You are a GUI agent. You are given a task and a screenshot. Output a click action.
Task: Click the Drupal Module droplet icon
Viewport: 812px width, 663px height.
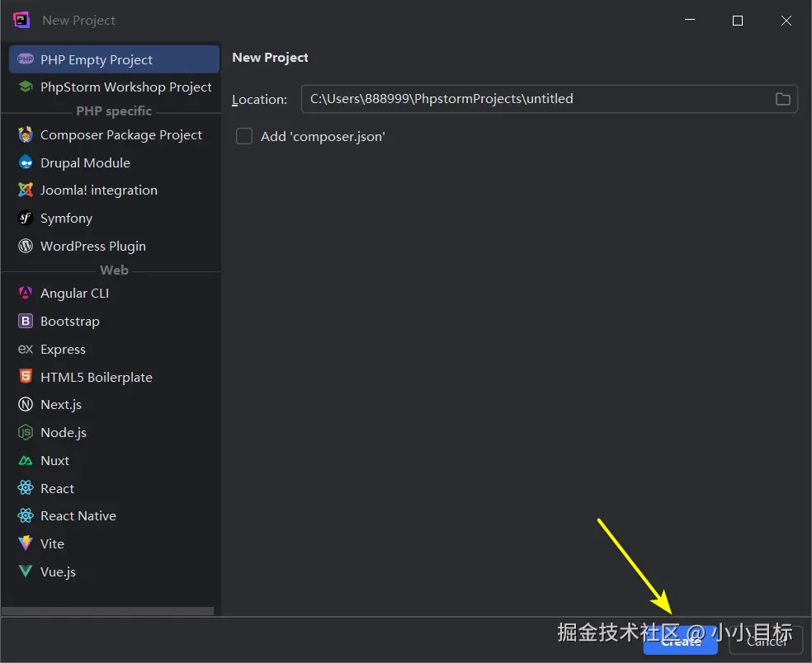(x=26, y=162)
